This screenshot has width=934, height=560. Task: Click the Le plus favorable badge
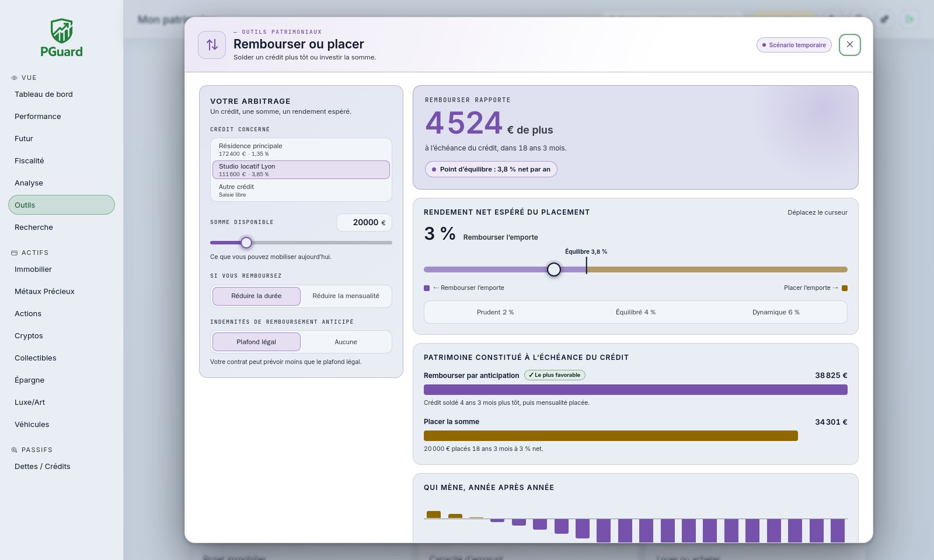click(555, 375)
